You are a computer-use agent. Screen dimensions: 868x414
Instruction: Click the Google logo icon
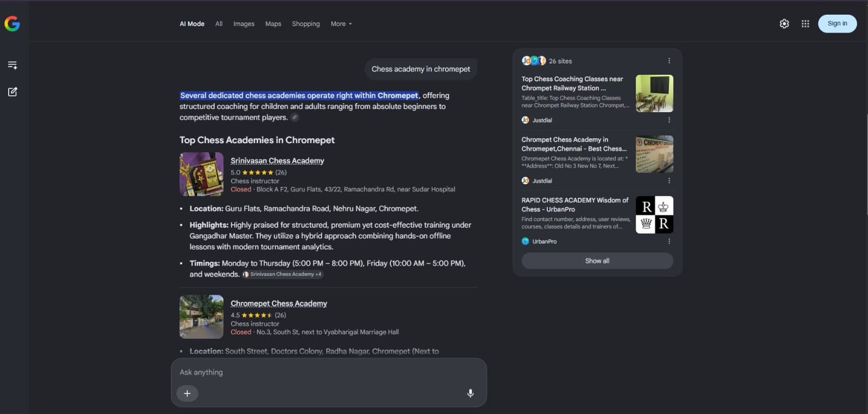(x=12, y=24)
